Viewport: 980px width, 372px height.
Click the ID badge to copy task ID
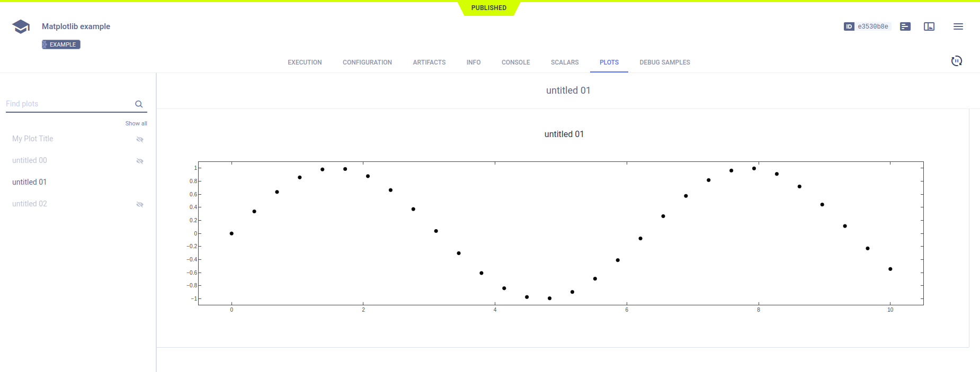[867, 26]
